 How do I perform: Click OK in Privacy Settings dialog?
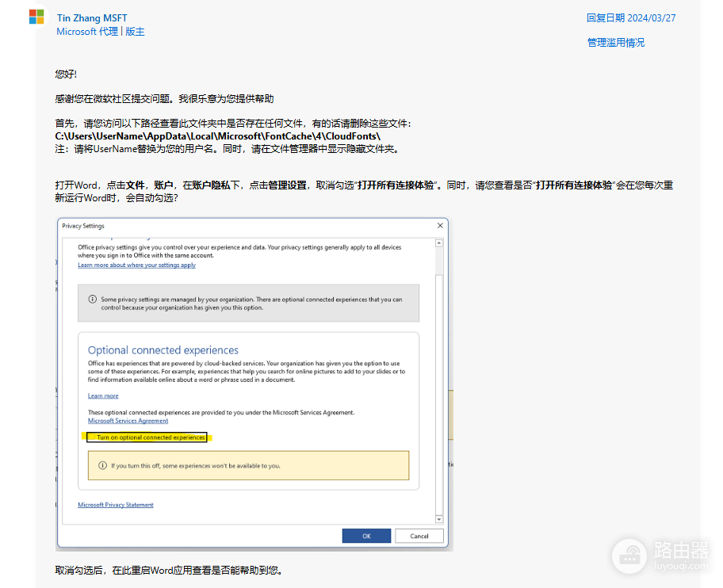point(366,536)
